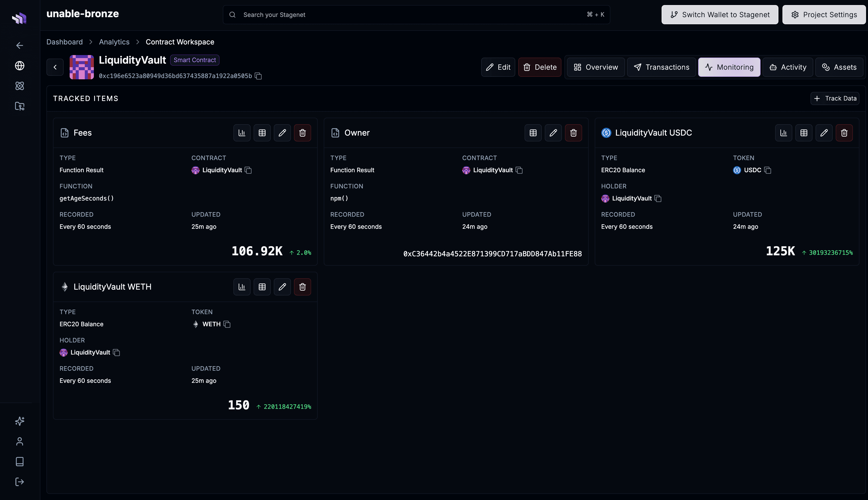The height and width of the screenshot is (500, 868).
Task: Copy the holder address in the WETH card
Action: pyautogui.click(x=116, y=353)
